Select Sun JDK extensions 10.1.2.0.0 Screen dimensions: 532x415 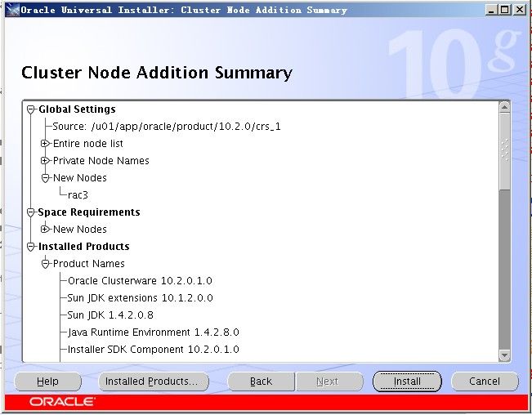click(140, 298)
